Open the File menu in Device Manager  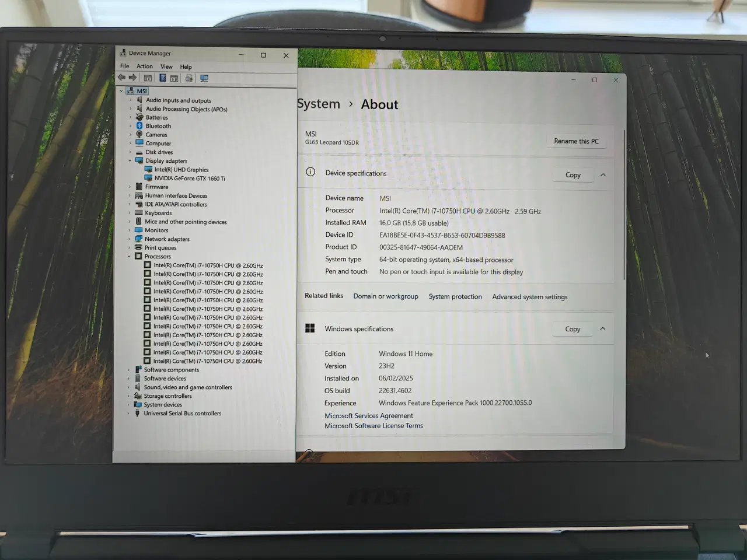click(x=124, y=66)
